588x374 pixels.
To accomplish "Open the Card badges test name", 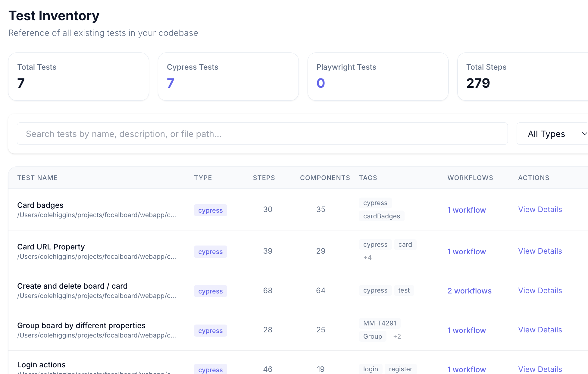I will pyautogui.click(x=40, y=205).
